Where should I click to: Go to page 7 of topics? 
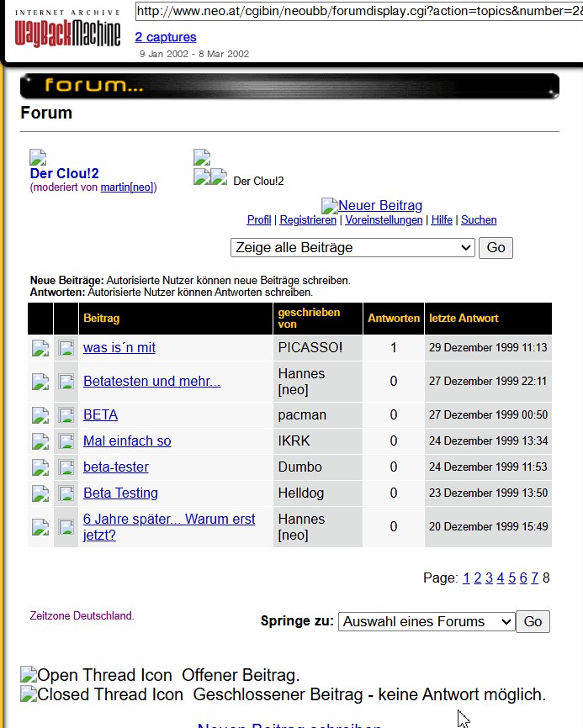click(535, 578)
